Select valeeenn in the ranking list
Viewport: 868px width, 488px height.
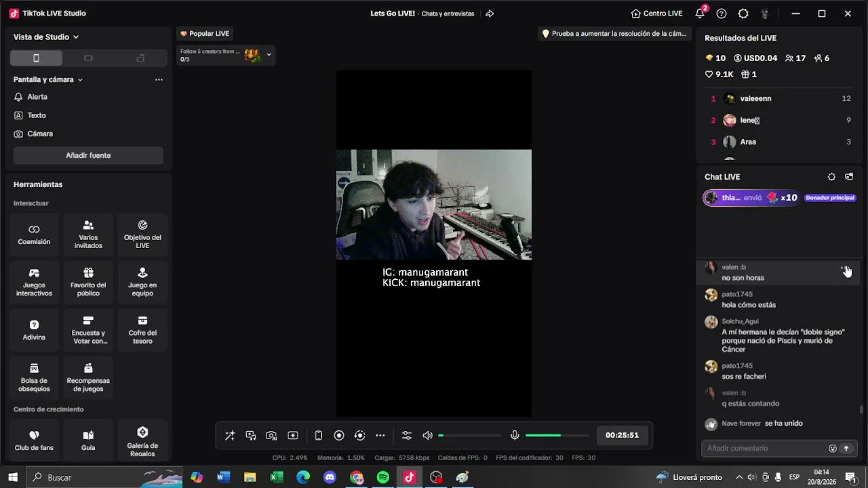[780, 98]
